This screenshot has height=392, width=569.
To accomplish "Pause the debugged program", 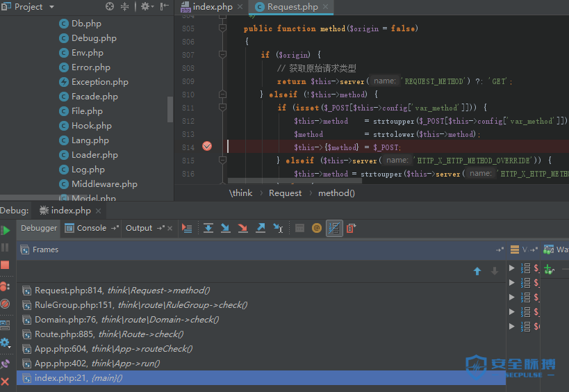I will pos(5,247).
